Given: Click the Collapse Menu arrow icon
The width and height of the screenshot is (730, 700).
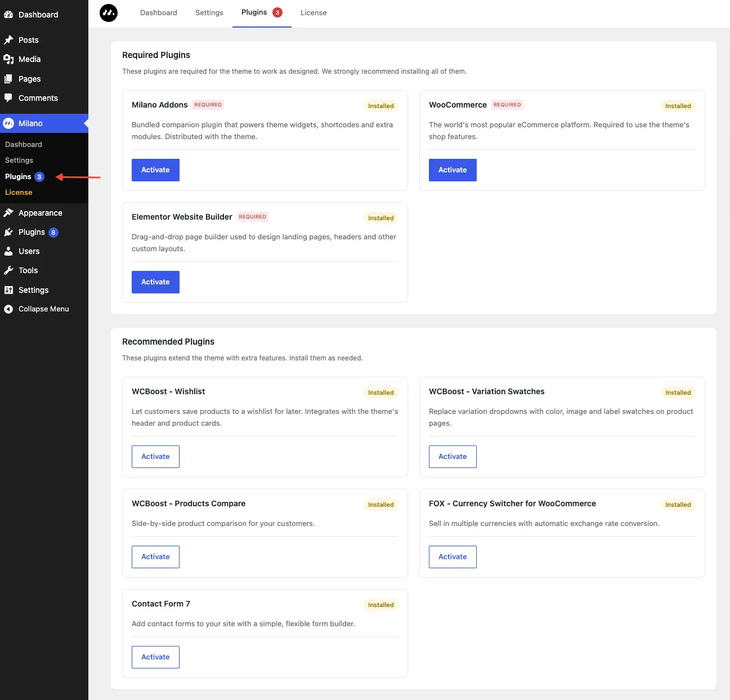Looking at the screenshot, I should coord(8,309).
